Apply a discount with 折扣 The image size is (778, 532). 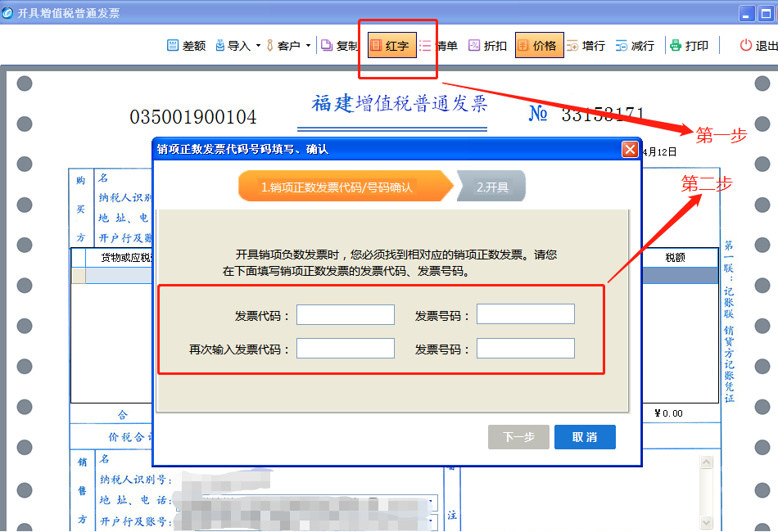pyautogui.click(x=487, y=46)
